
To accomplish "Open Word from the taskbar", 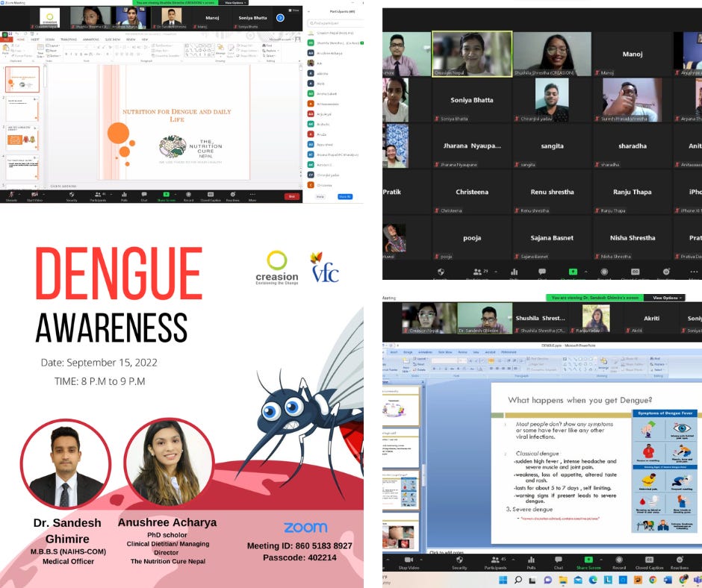I will tap(668, 580).
